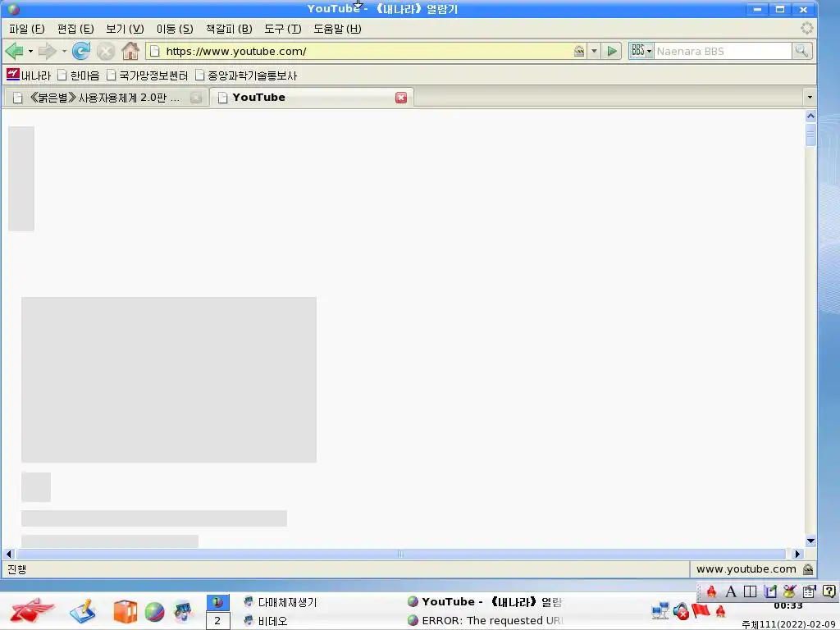This screenshot has height=630, width=840.
Task: Click the 주체111(2022)-02-09 date text
Action: coord(790,624)
